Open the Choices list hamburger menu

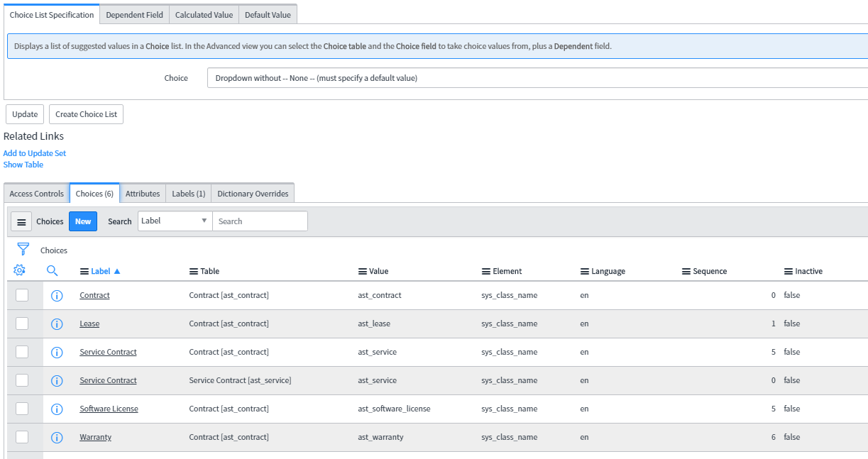[x=21, y=221]
